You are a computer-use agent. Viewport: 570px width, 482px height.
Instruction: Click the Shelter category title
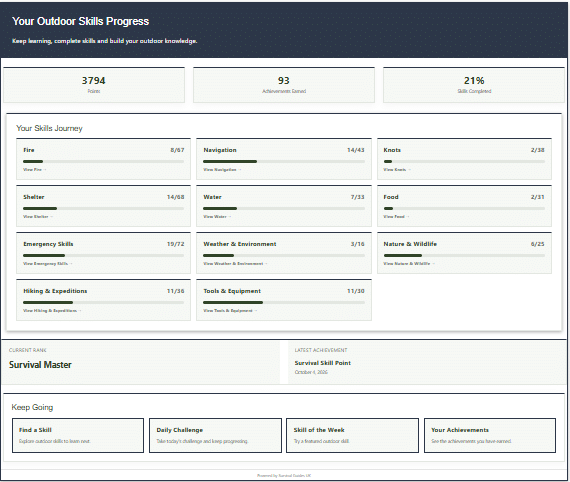coord(34,197)
